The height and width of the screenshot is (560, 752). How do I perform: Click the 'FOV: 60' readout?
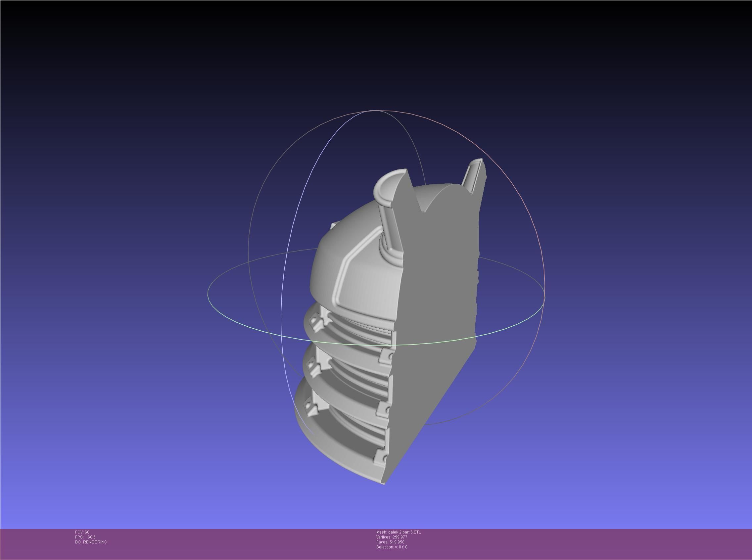click(82, 532)
